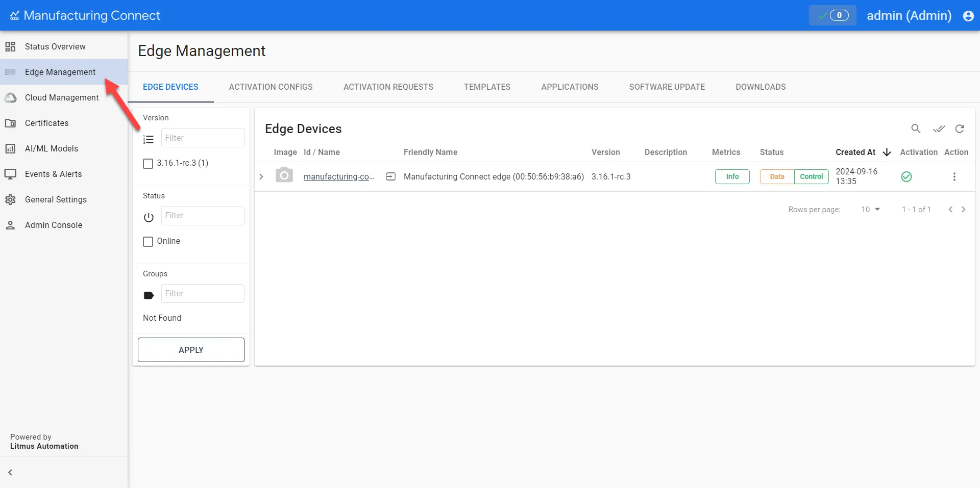980x488 pixels.
Task: Open the Admin Console
Action: click(64, 225)
